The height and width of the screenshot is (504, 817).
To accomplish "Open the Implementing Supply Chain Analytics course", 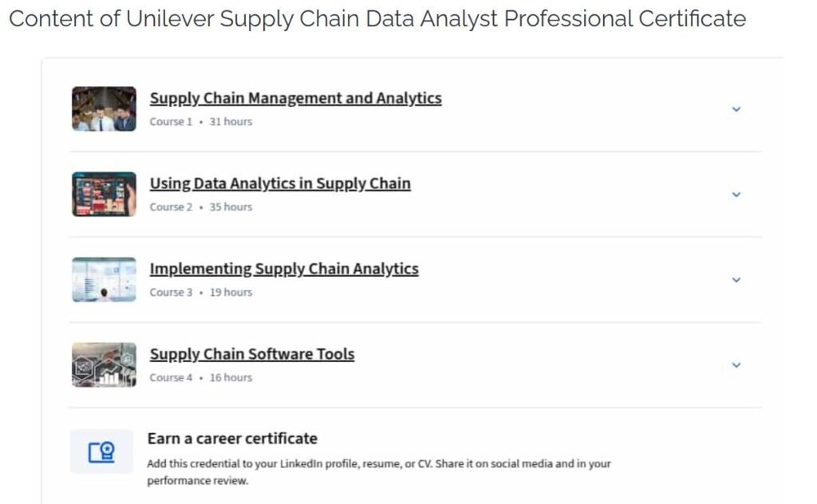I will pyautogui.click(x=284, y=268).
